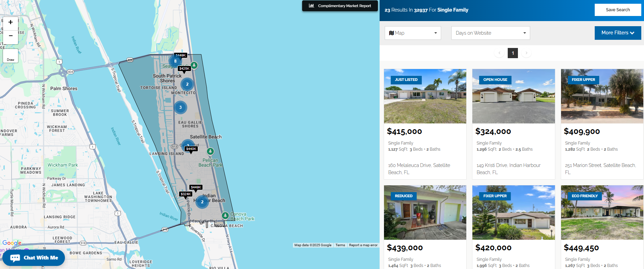Zoom out the map with minus button
The width and height of the screenshot is (644, 269).
[x=11, y=36]
